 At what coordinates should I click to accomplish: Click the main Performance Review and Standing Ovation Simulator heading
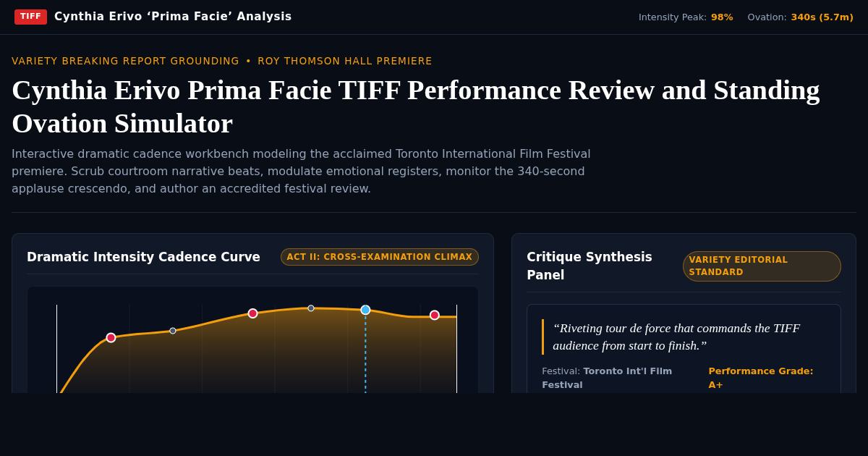click(416, 106)
